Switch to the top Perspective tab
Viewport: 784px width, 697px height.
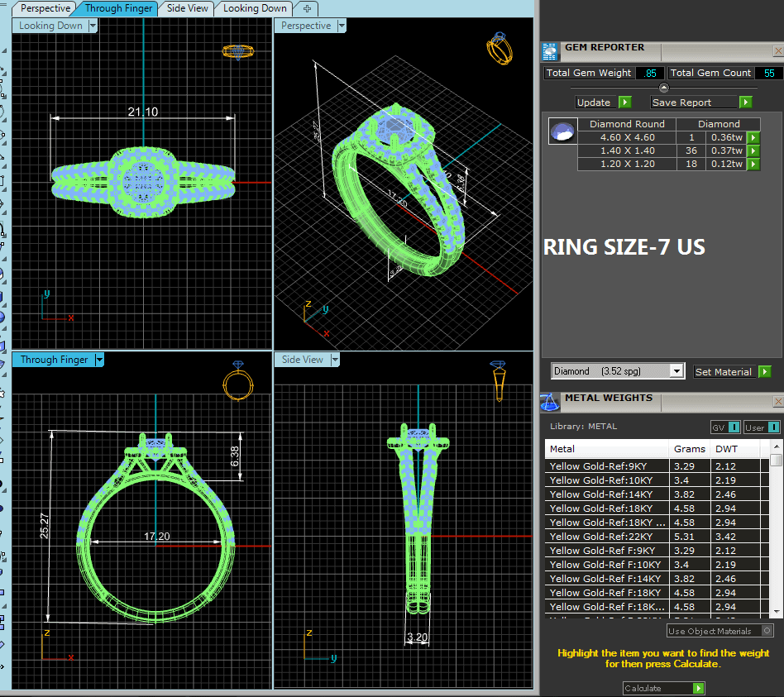(45, 8)
